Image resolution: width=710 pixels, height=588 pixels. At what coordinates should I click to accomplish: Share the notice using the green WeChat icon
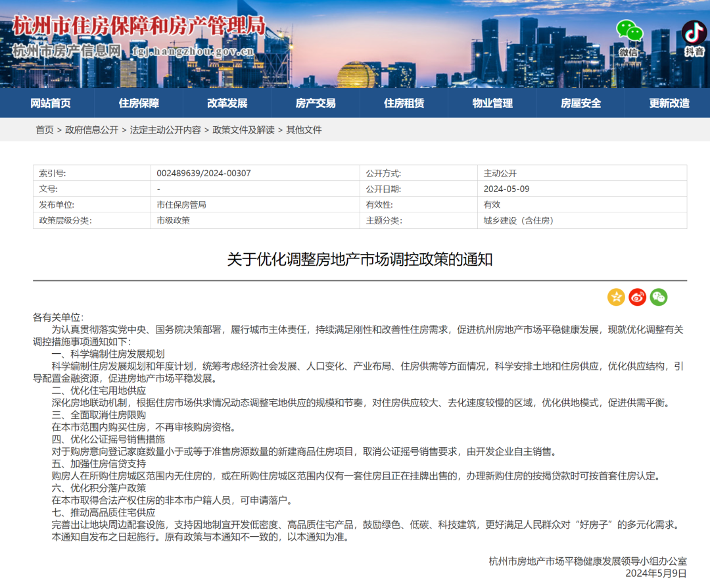coord(657,297)
